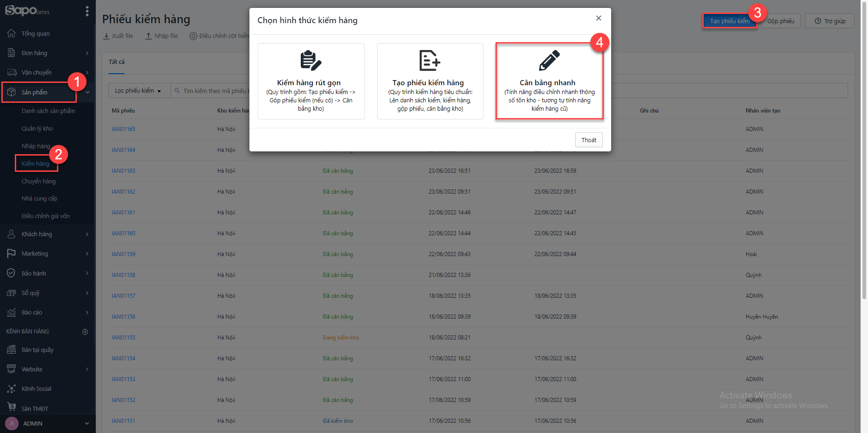Click the Thoát button in dialog
Viewport: 868px width, 433px height.
[x=589, y=140]
